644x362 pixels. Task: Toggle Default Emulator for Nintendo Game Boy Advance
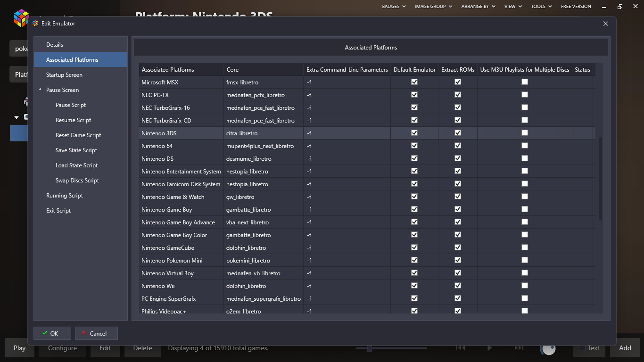414,222
